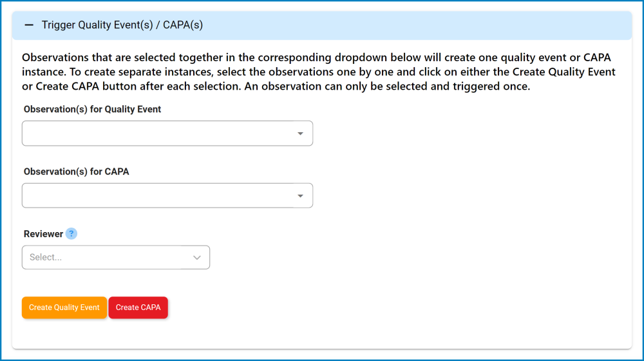This screenshot has height=361, width=644.
Task: Click the blank space right of the Reviewer dropdown
Action: [386, 257]
